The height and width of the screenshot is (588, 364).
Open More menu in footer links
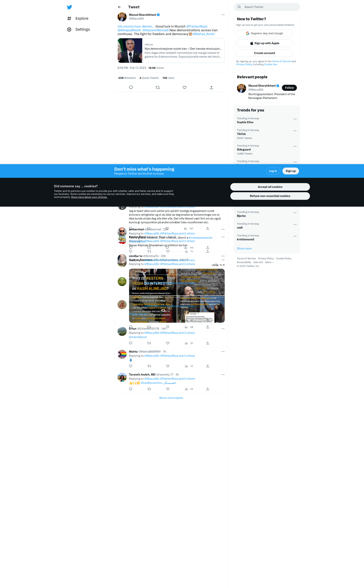(x=269, y=262)
